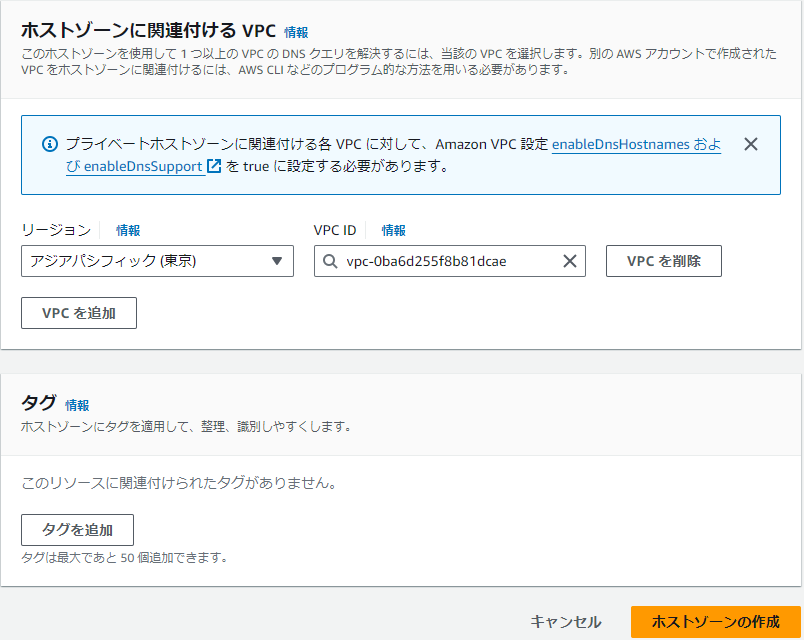Open 情報 link beside タグ heading
This screenshot has height=640, width=804.
pyautogui.click(x=77, y=405)
